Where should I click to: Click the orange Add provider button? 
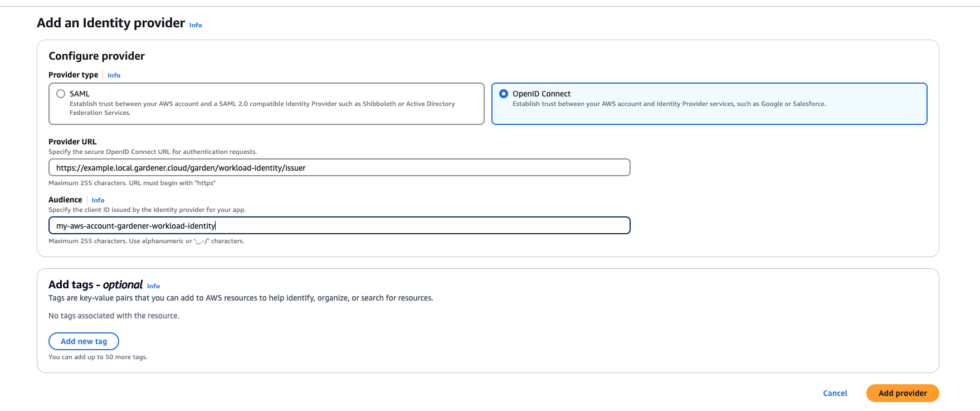[902, 393]
